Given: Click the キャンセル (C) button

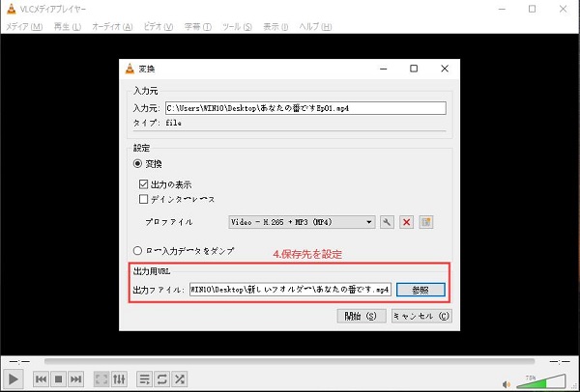Looking at the screenshot, I should (421, 316).
